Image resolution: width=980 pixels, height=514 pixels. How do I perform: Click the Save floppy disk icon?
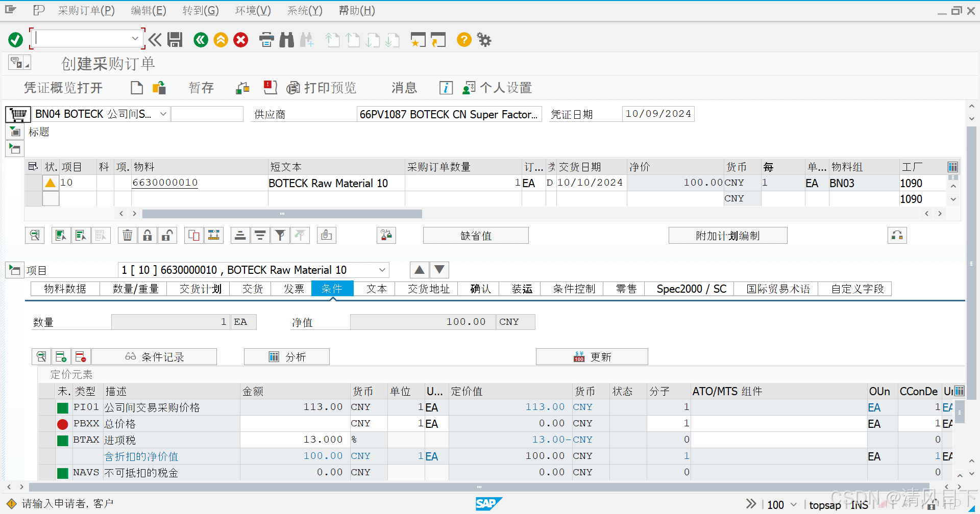click(175, 40)
